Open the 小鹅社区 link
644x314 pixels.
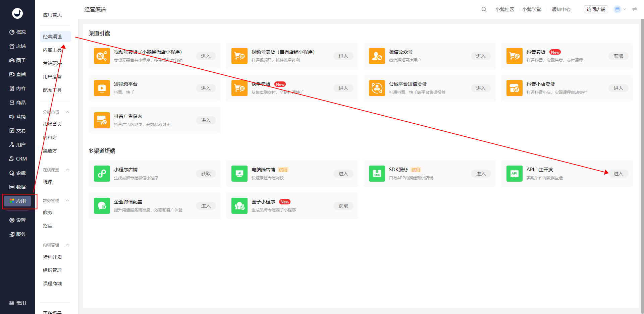504,9
